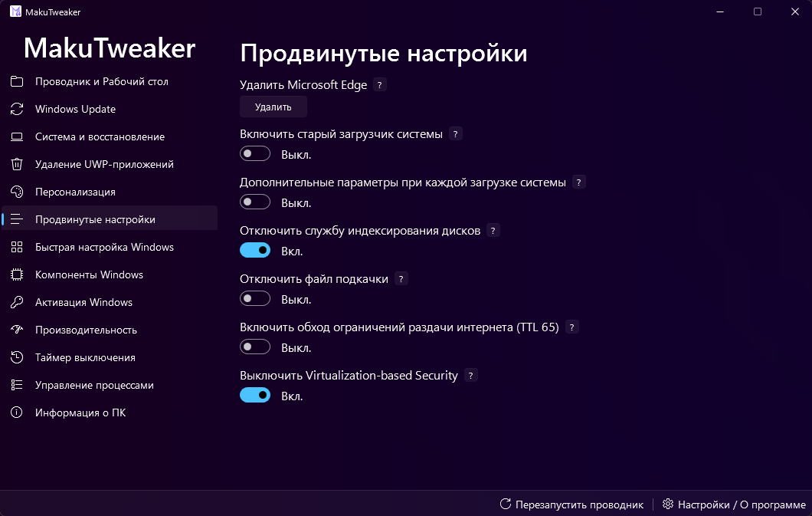Select the chip icon for Компоненты Windows

17,274
